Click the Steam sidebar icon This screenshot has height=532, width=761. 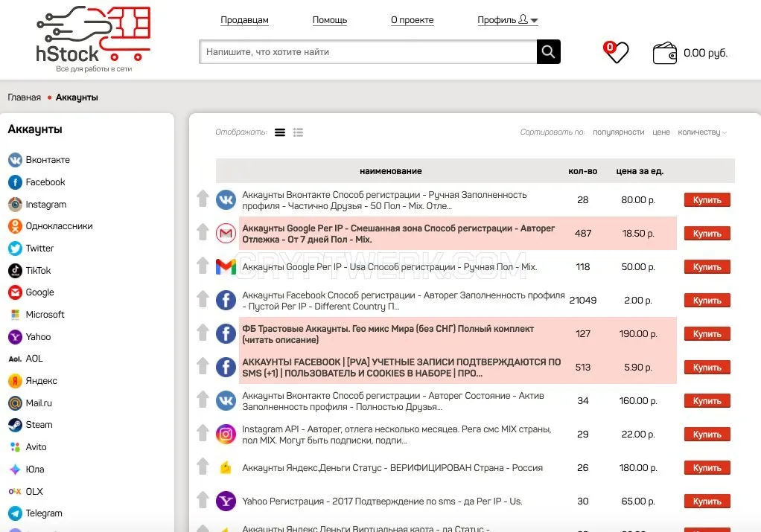click(x=15, y=425)
